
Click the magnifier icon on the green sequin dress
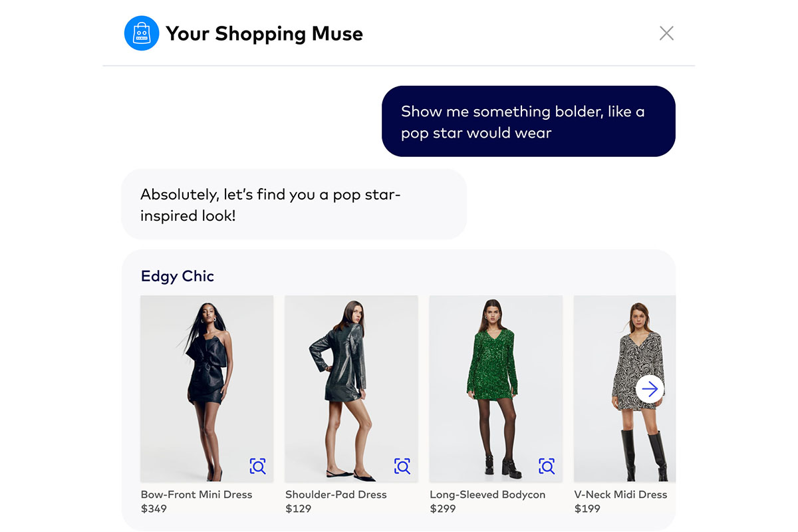click(x=547, y=466)
